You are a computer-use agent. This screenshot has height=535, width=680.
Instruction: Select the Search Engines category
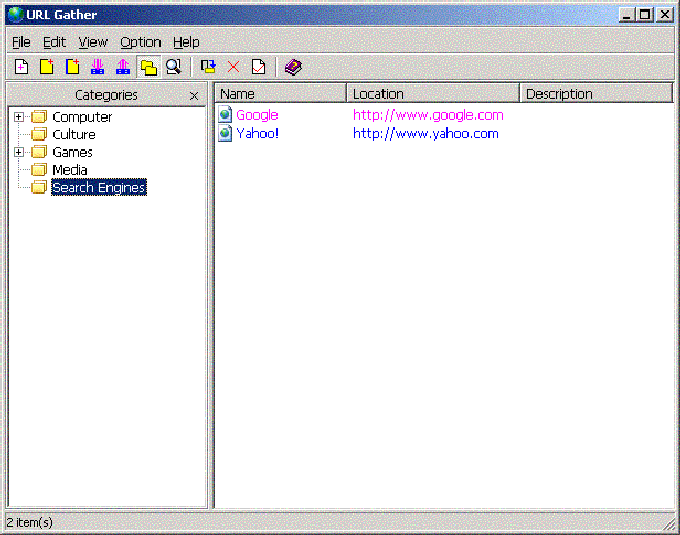[x=99, y=187]
